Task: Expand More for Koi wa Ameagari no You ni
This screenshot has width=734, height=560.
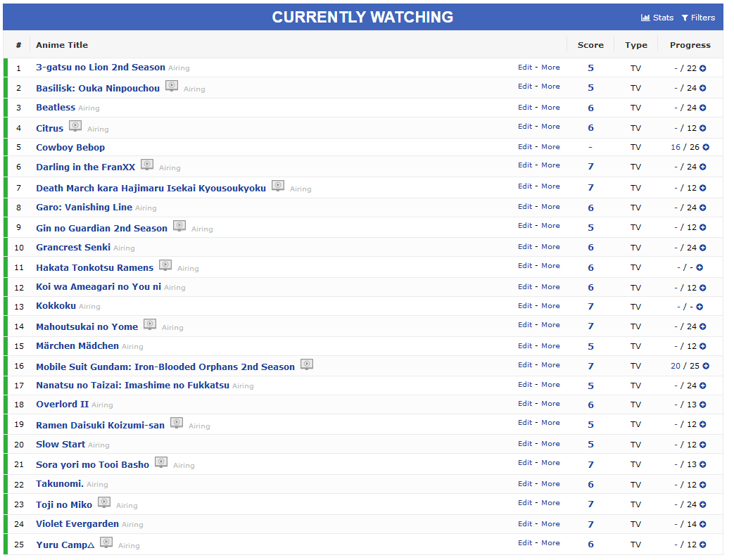Action: 550,287
